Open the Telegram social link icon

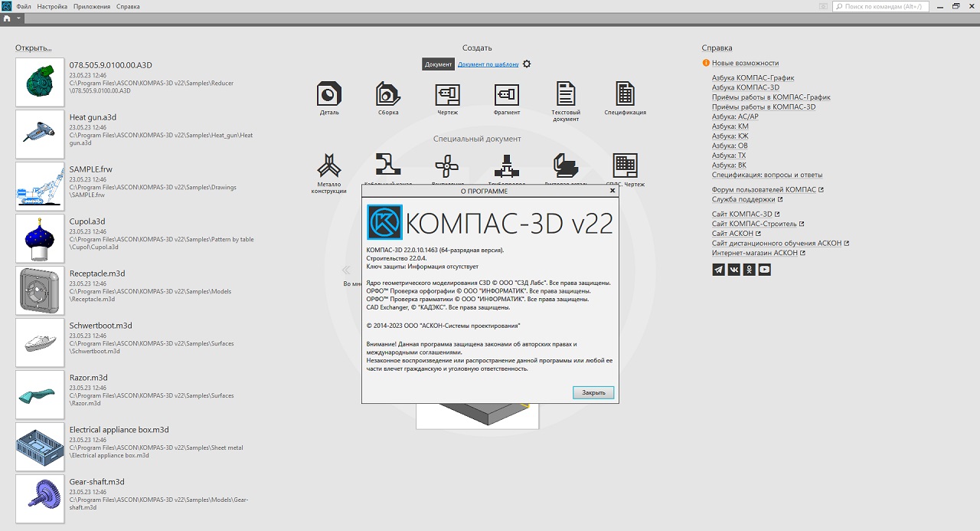(x=718, y=270)
